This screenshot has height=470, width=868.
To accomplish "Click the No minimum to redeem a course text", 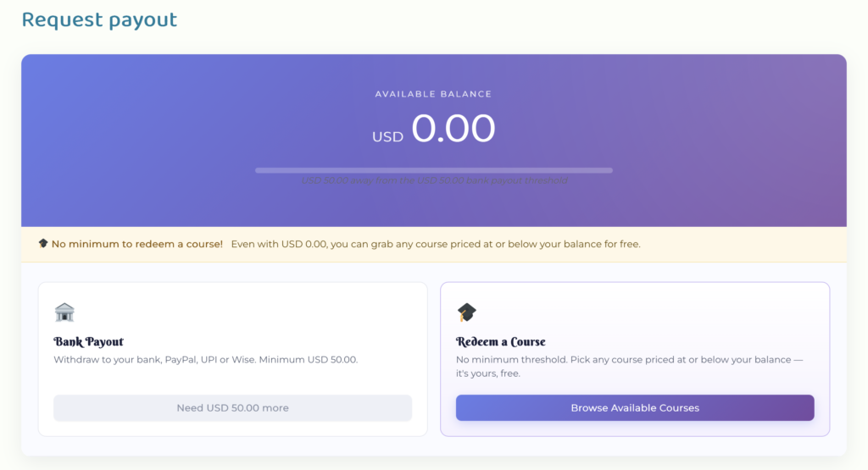I will (x=137, y=244).
